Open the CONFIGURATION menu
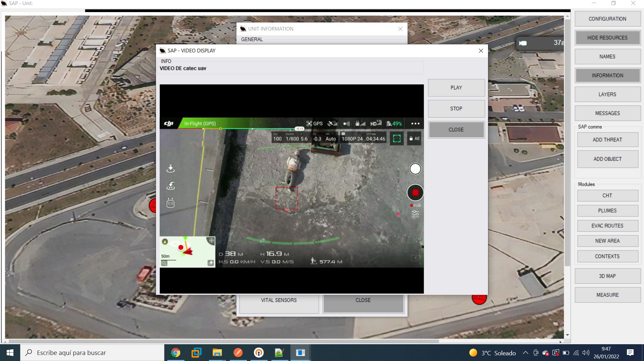 (607, 19)
